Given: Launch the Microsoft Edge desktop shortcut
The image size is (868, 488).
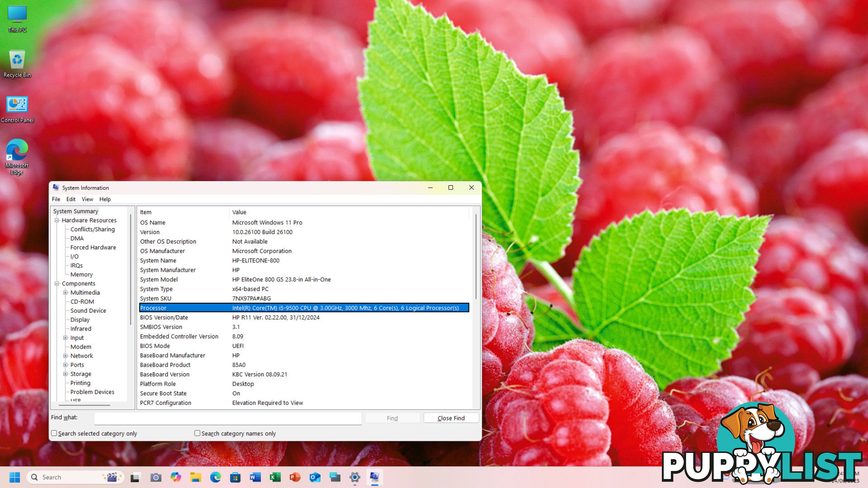Looking at the screenshot, I should click(17, 157).
